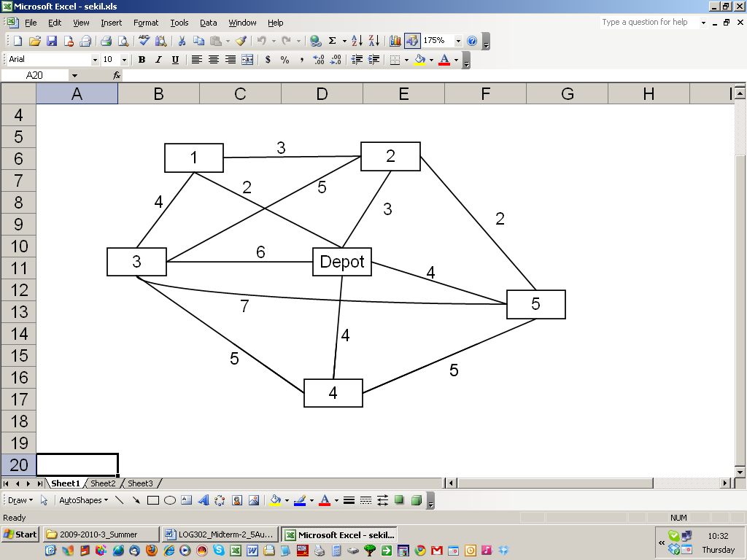Expand the zoom level dropdown
Viewport: 747px width, 560px height.
tap(457, 42)
